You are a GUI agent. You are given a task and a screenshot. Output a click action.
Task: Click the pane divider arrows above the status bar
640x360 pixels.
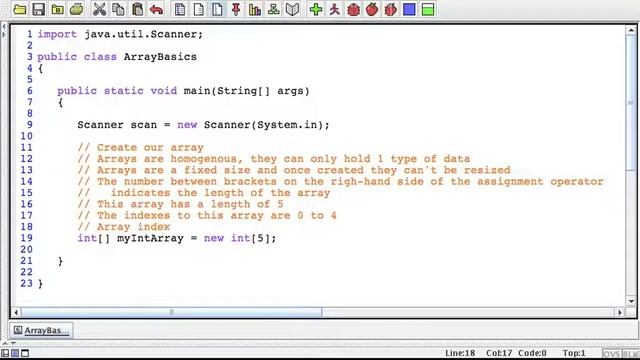click(8, 343)
